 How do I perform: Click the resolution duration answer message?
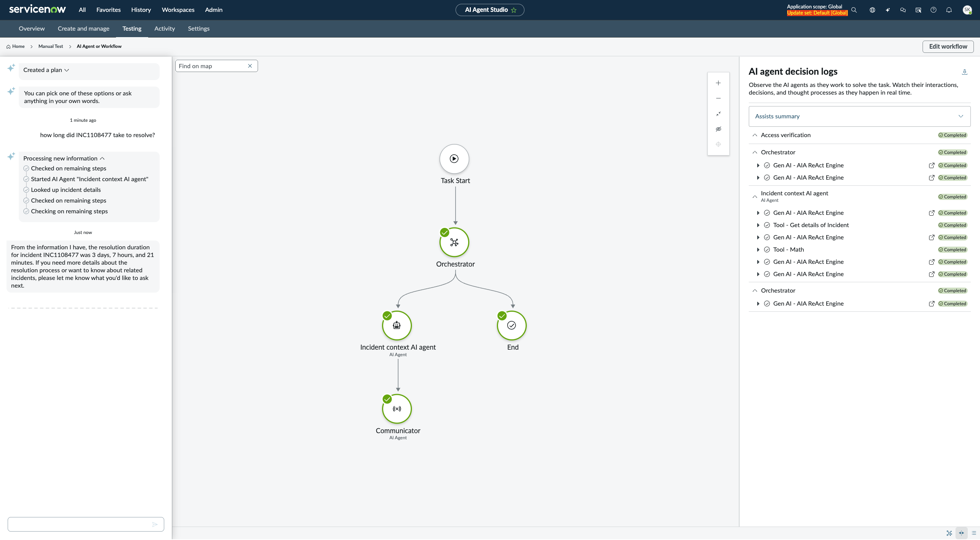tap(83, 267)
